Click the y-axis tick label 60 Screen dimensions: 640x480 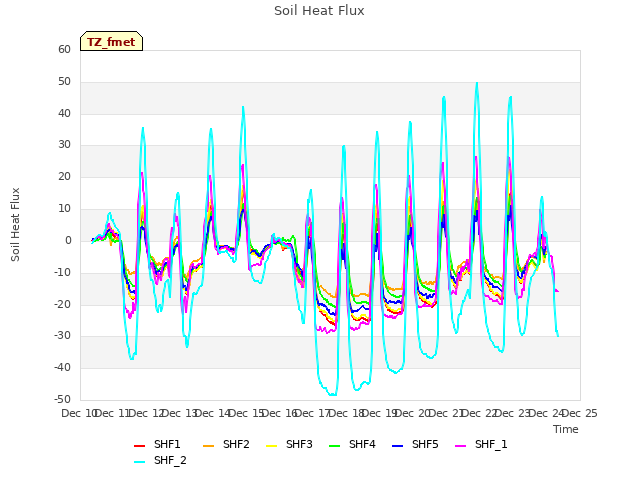(x=64, y=50)
